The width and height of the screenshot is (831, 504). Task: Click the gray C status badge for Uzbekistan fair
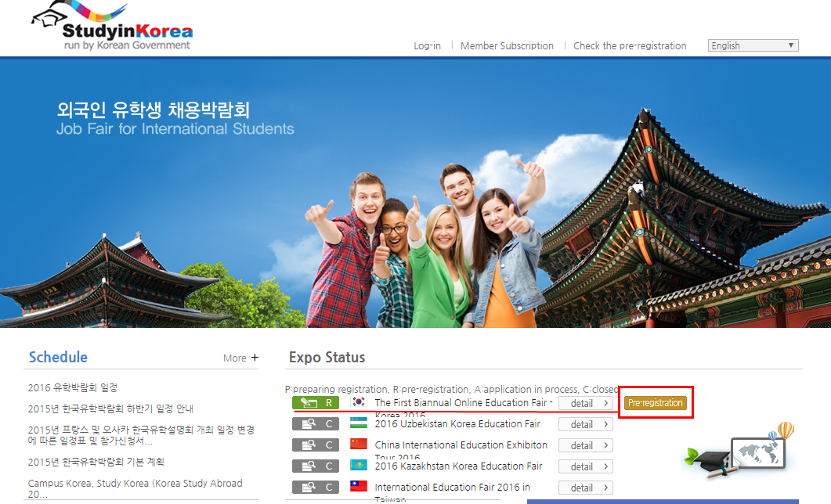coord(316,424)
